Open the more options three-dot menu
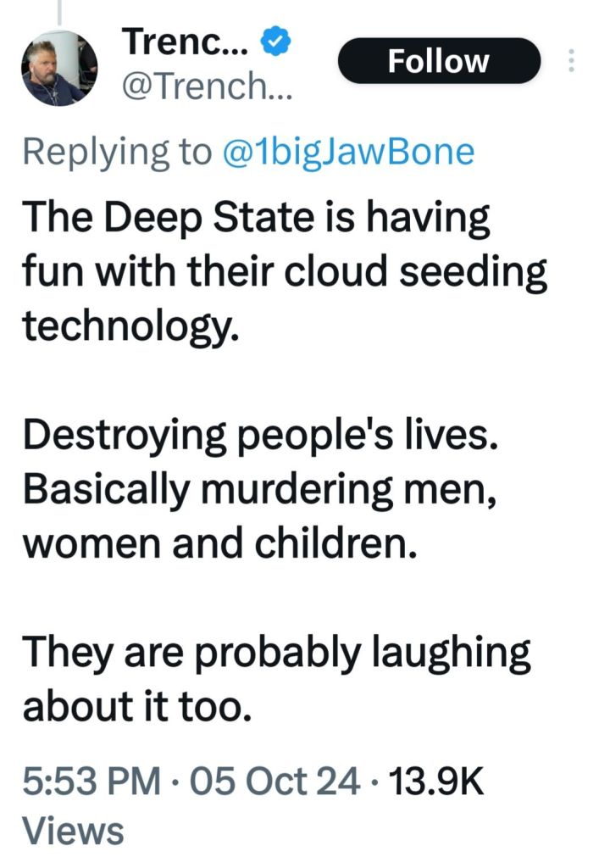The image size is (610, 868). tap(571, 61)
